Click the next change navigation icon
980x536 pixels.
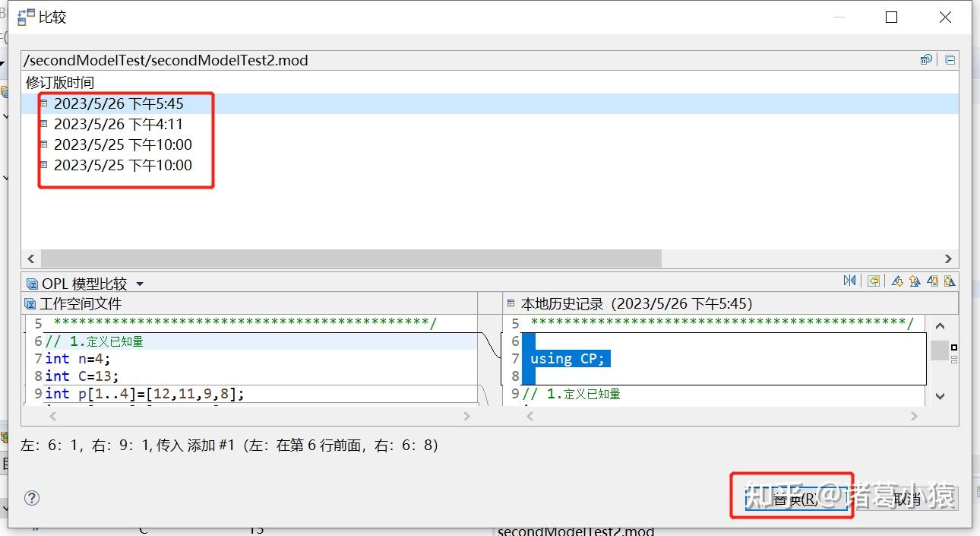pyautogui.click(x=932, y=281)
